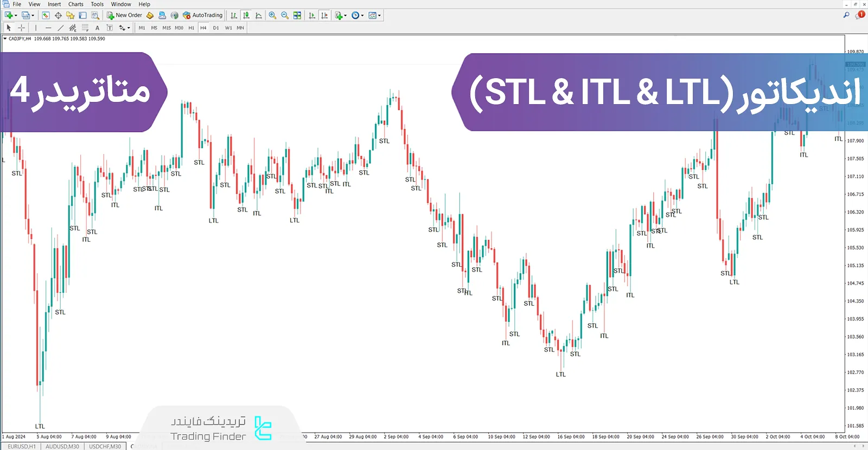Open the Help menu
Viewport: 868px width, 450px height.
coord(144,4)
